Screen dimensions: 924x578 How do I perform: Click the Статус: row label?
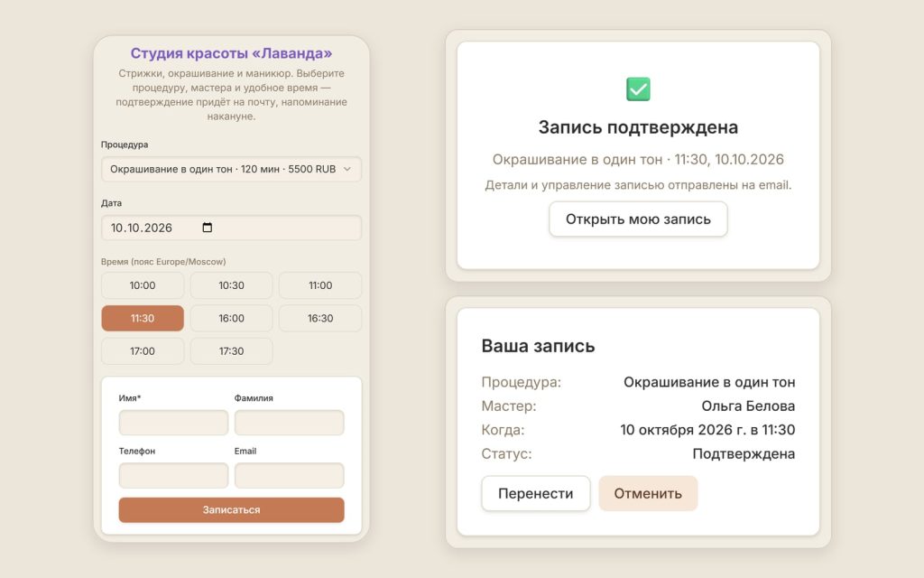click(506, 453)
